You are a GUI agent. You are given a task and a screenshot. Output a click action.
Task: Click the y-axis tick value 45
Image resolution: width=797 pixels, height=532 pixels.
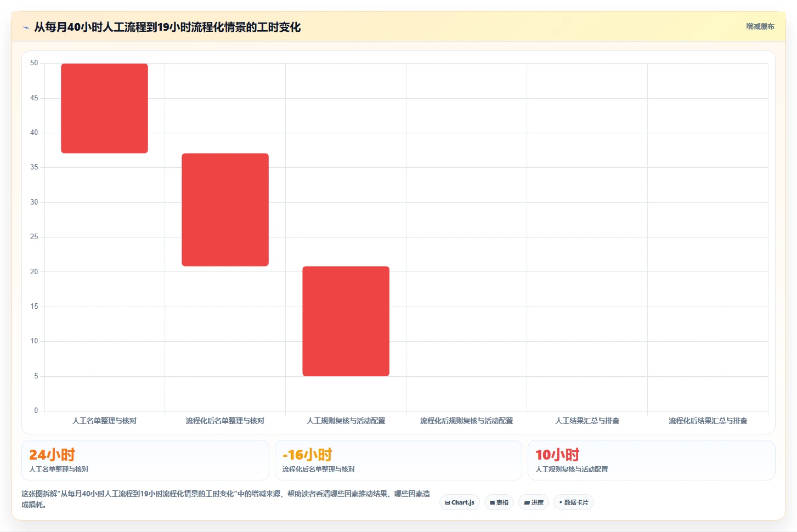coord(34,98)
